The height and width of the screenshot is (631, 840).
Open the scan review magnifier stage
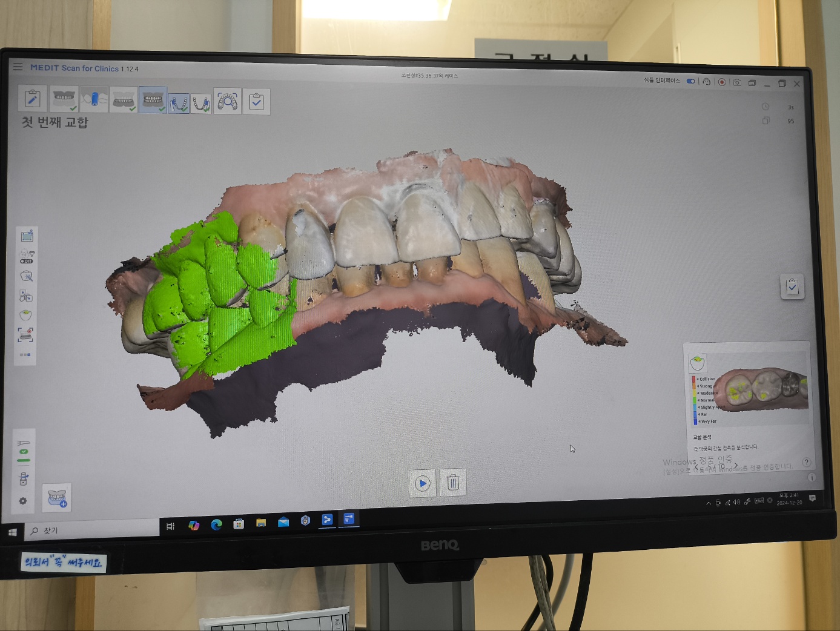coord(227,102)
